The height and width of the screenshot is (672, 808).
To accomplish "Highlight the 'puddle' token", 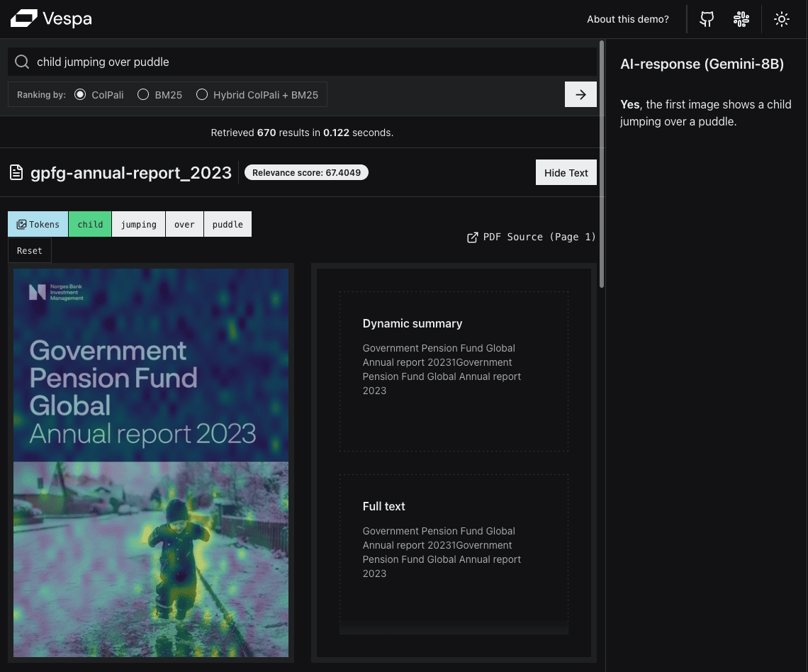I will pyautogui.click(x=228, y=224).
